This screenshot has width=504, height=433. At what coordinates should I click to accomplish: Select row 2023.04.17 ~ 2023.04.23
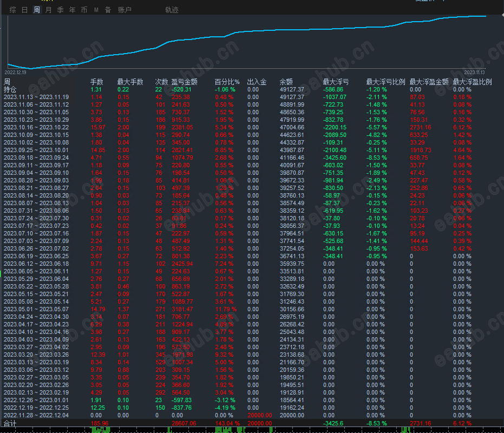(x=252, y=324)
